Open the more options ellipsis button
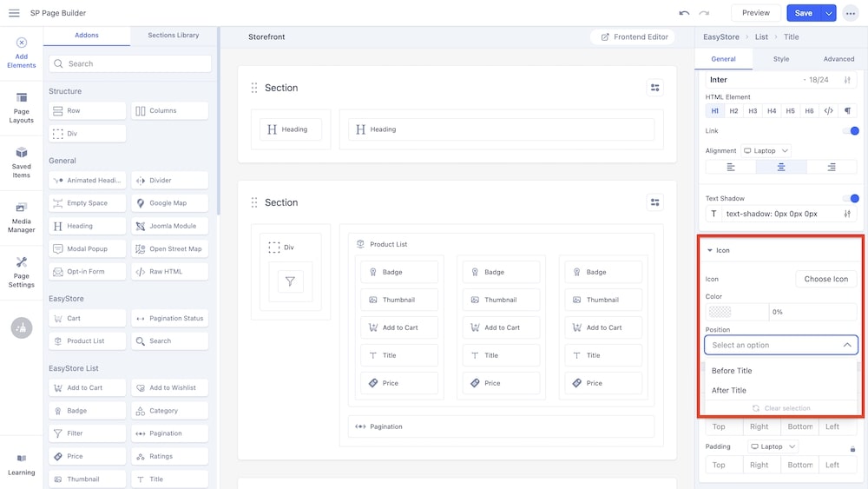Viewport: 868px width, 489px height. [850, 13]
